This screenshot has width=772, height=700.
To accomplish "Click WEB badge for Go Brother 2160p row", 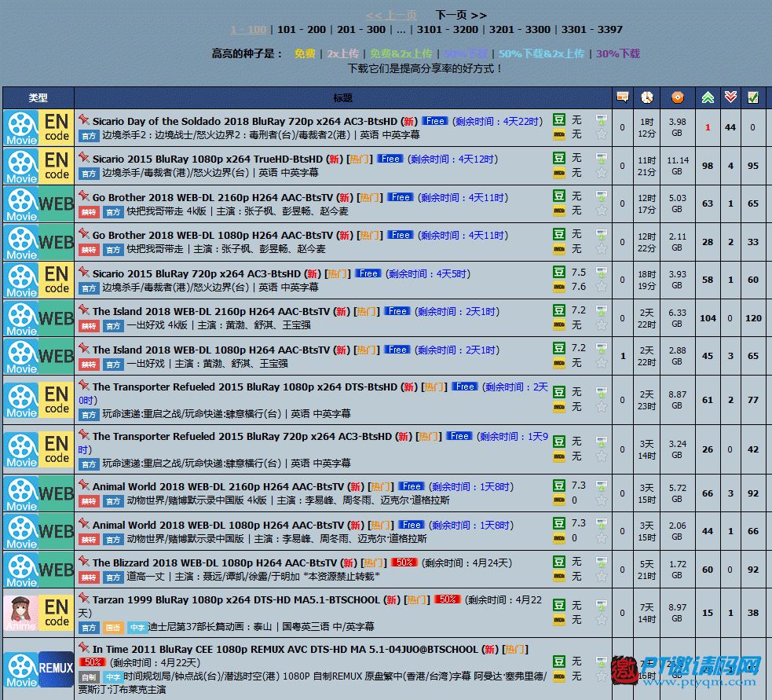I will click(x=57, y=204).
